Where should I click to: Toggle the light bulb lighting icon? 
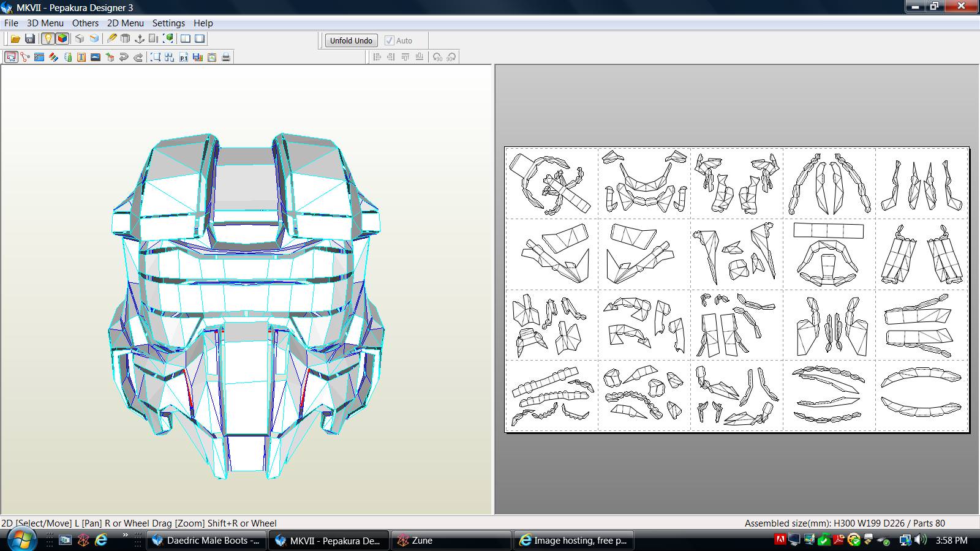(48, 39)
